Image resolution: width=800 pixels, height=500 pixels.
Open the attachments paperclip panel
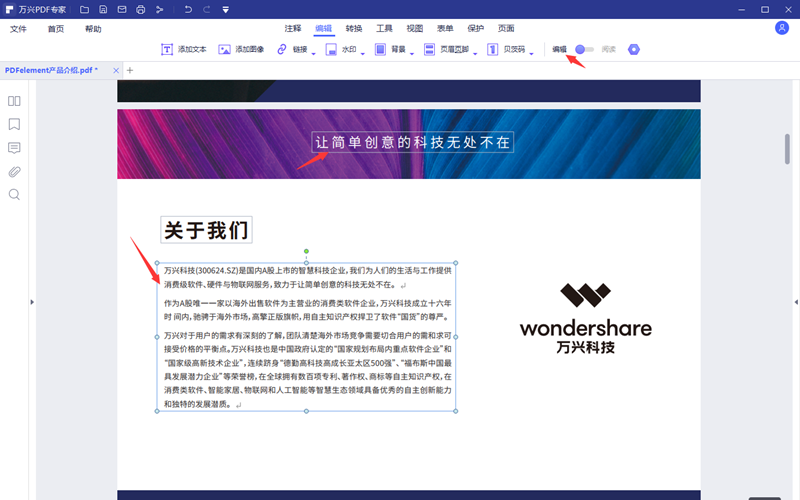14,171
